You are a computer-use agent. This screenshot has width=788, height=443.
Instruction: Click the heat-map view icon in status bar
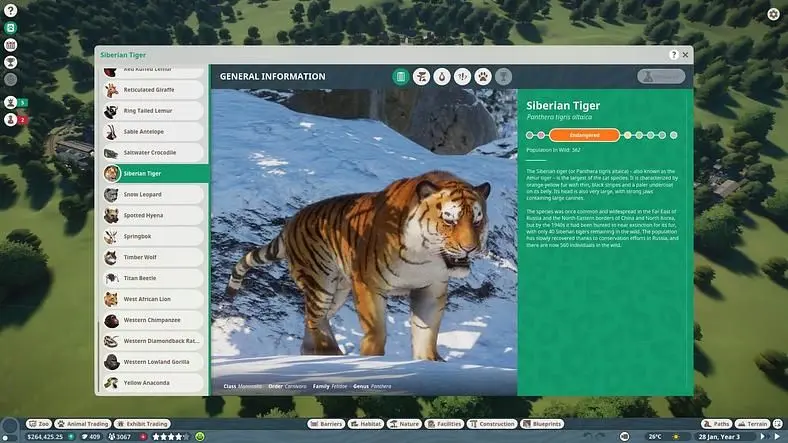[x=624, y=436]
